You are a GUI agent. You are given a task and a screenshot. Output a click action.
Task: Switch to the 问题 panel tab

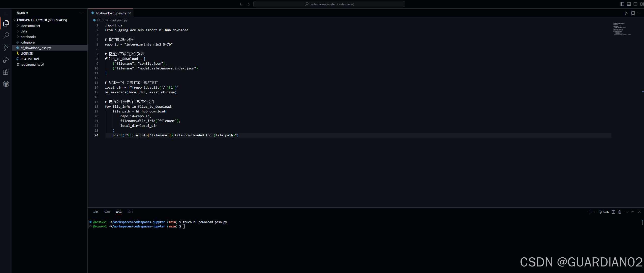95,212
